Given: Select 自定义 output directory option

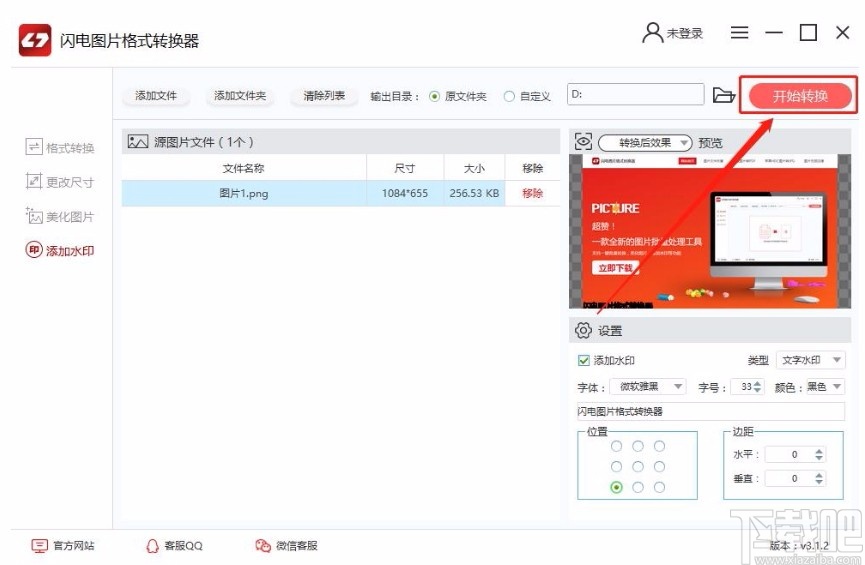Looking at the screenshot, I should [x=509, y=97].
